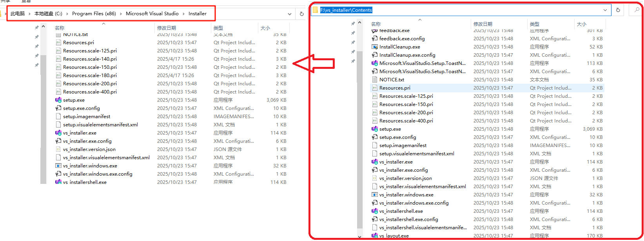The image size is (644, 241).
Task: Click InstallCleanup.exe.config icon in right window
Action: tap(375, 55)
